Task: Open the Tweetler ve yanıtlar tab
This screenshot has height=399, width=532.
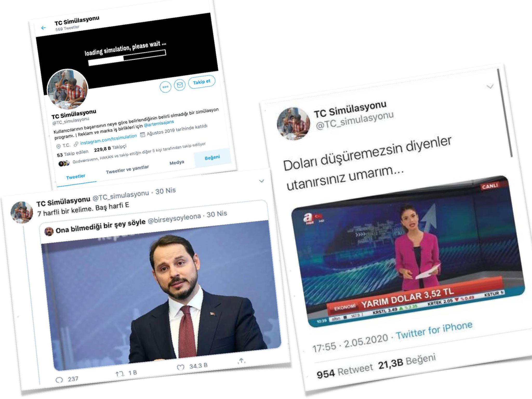Action: click(127, 169)
